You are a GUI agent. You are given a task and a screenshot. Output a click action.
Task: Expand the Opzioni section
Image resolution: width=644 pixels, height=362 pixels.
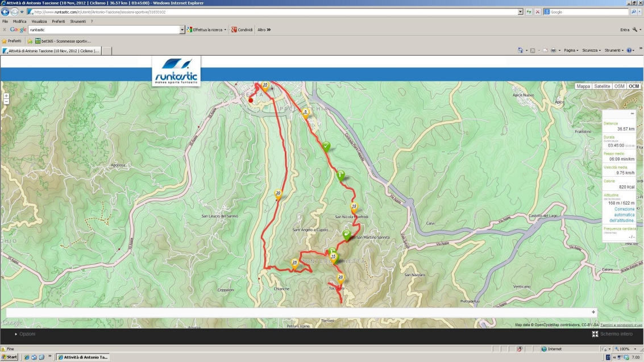pos(25,334)
